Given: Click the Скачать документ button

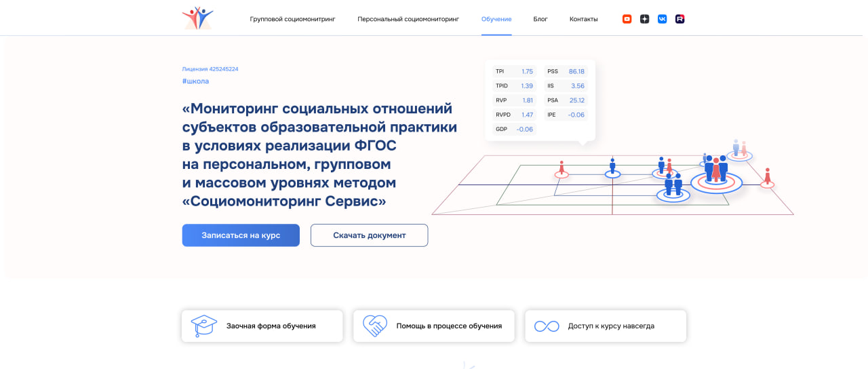Looking at the screenshot, I should pyautogui.click(x=370, y=235).
